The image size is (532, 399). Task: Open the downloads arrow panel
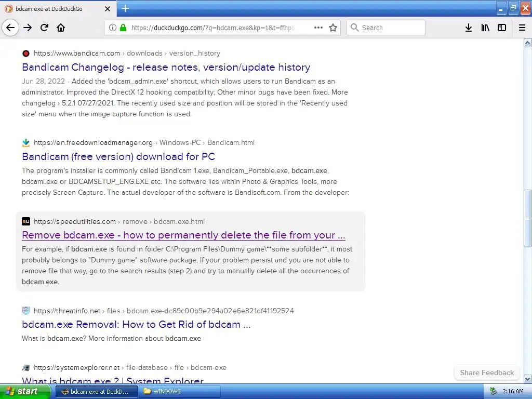(x=469, y=28)
